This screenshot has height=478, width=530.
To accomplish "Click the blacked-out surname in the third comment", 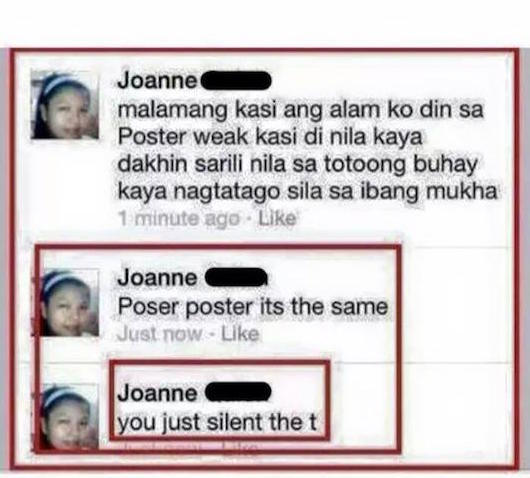I will pos(238,392).
